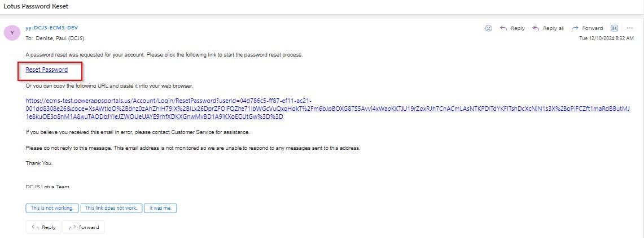Open the apps grid icon beside Forward
Viewport: 644px width, 238px height.
615,28
